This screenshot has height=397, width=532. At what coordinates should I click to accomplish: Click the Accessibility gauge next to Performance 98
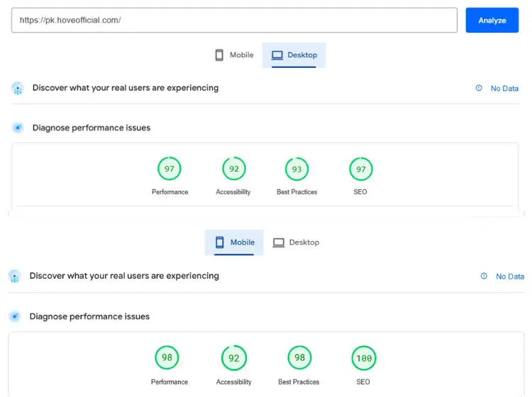[x=233, y=358]
